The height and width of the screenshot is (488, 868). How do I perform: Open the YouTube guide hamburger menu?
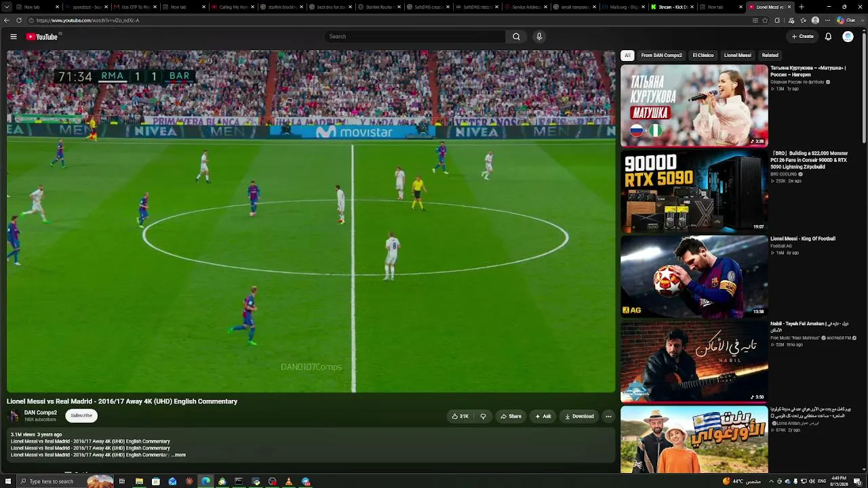[14, 37]
